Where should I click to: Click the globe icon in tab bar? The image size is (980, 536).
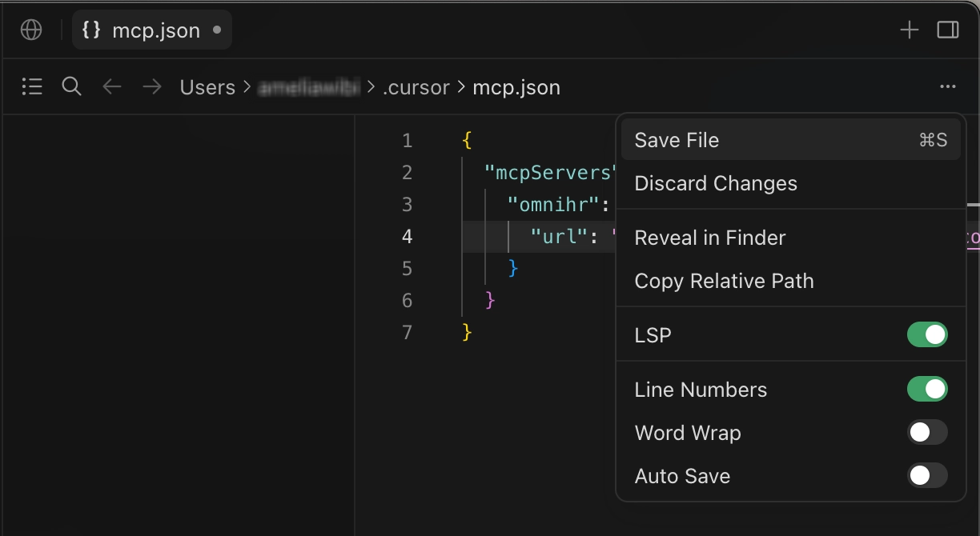pyautogui.click(x=31, y=30)
